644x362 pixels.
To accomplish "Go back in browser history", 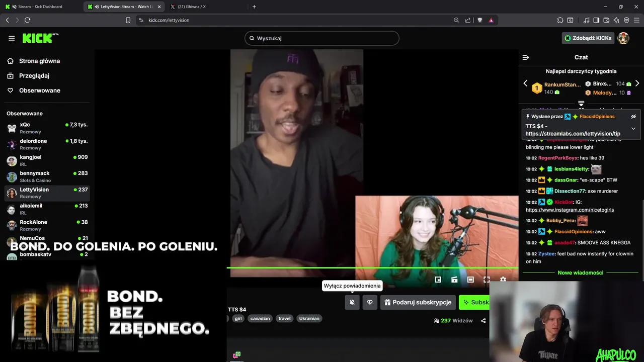I will [x=7, y=20].
